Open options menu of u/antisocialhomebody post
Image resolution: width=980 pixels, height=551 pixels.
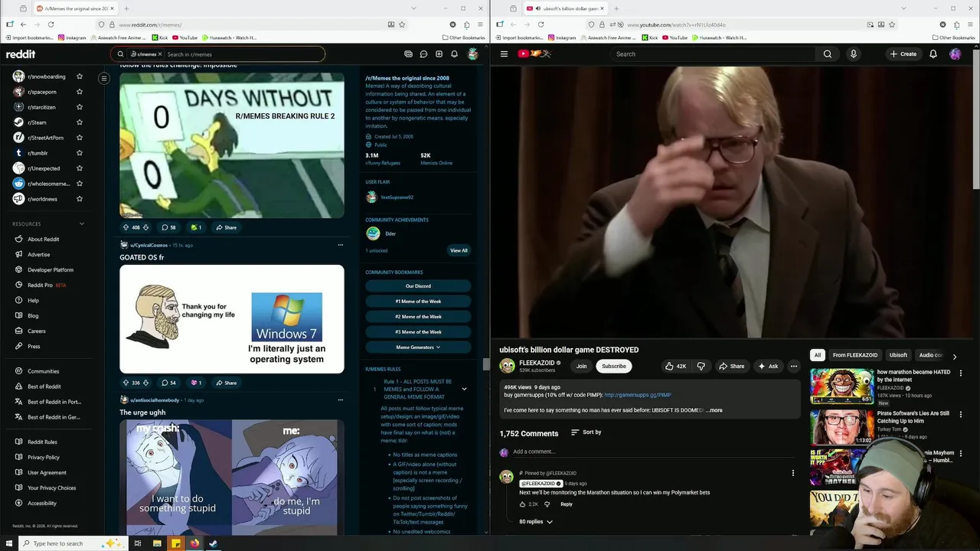340,400
